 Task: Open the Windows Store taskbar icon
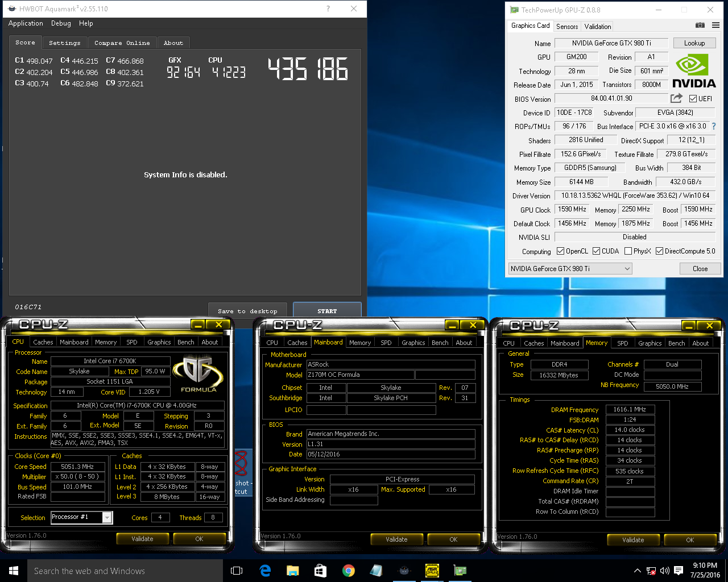point(321,571)
